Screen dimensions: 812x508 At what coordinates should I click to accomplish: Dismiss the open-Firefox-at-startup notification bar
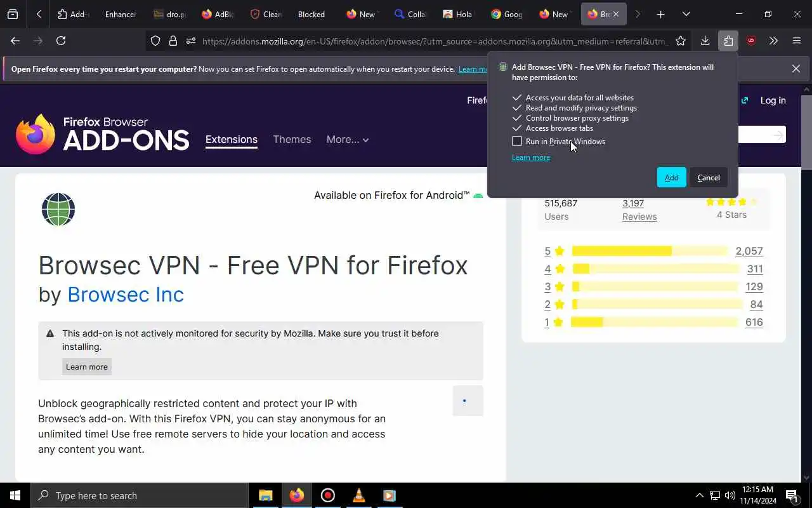796,69
